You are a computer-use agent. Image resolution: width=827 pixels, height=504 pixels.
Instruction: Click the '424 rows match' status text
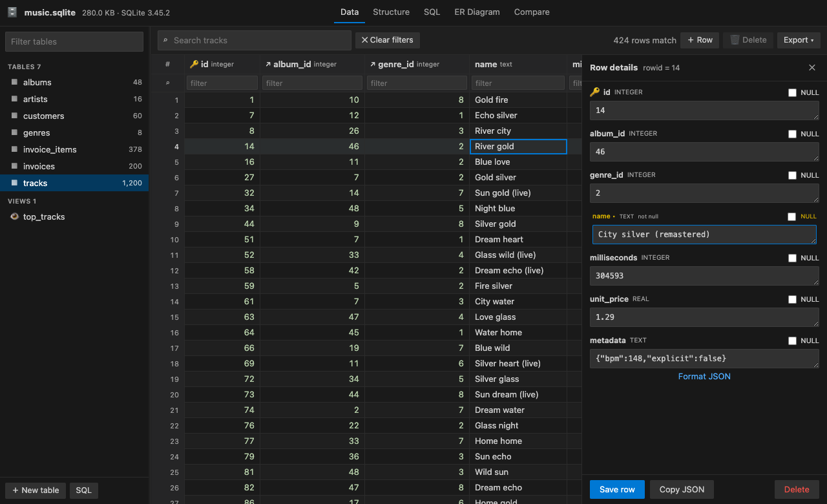pyautogui.click(x=645, y=40)
